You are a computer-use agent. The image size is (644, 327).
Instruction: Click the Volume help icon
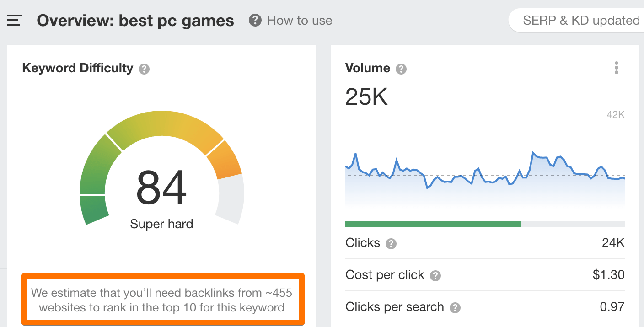[401, 68]
